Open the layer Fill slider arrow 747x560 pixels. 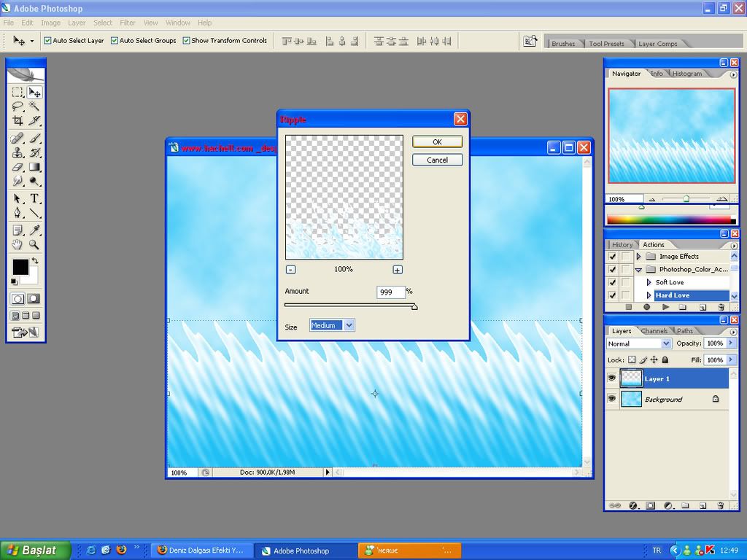tap(731, 359)
